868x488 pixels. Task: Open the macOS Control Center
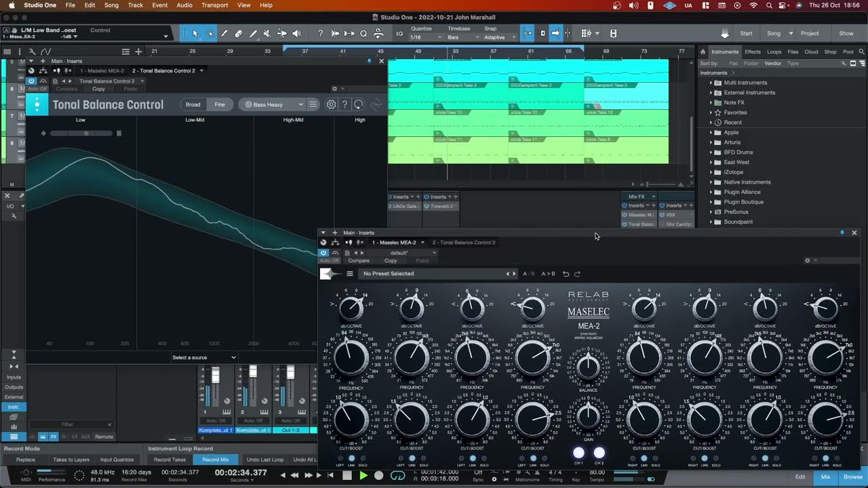[x=783, y=5]
